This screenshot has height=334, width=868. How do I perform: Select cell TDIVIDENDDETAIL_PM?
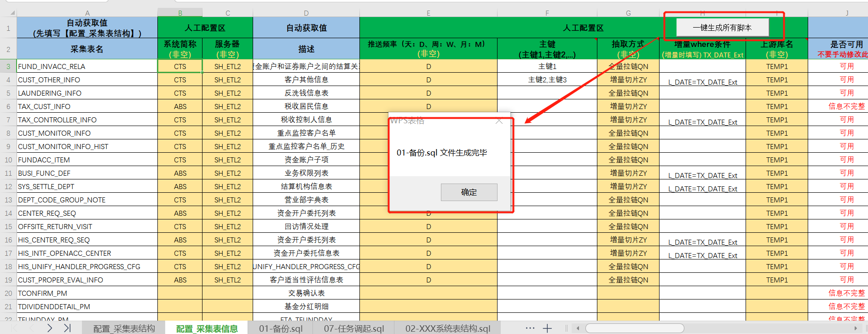87,306
